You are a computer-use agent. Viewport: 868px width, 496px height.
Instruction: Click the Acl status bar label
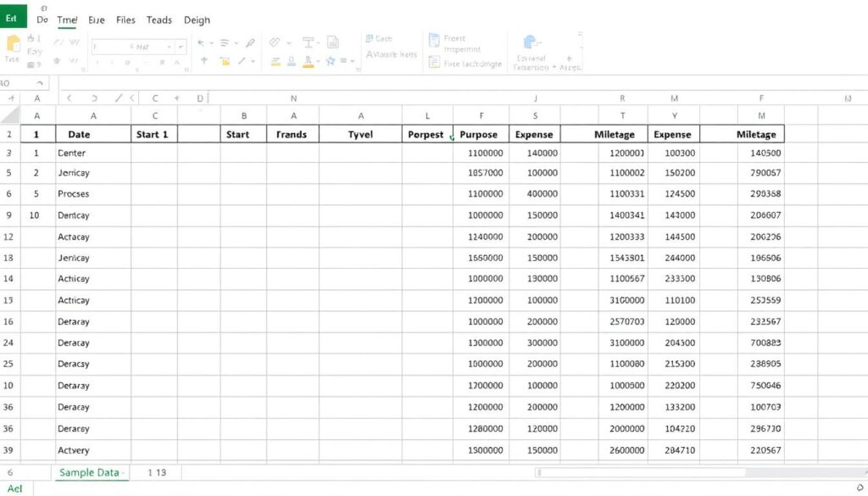pyautogui.click(x=15, y=488)
